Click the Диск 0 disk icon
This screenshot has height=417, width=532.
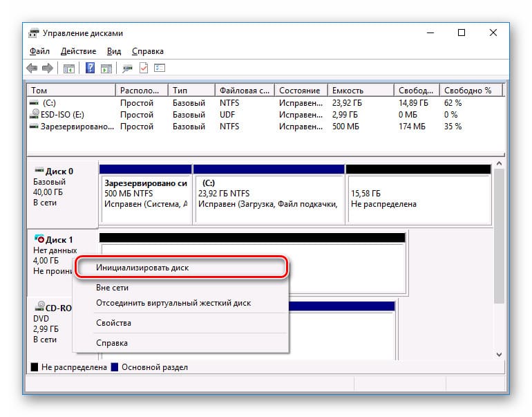coord(39,170)
